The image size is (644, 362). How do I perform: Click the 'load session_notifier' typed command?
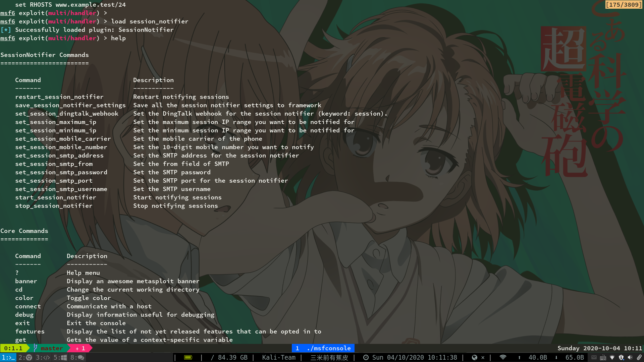(x=150, y=21)
